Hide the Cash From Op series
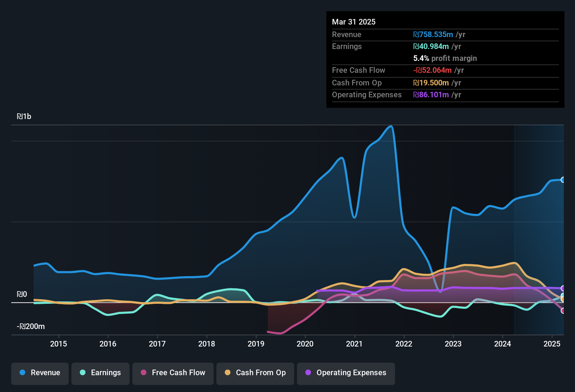Screen dimensions: 575x392 pyautogui.click(x=255, y=373)
